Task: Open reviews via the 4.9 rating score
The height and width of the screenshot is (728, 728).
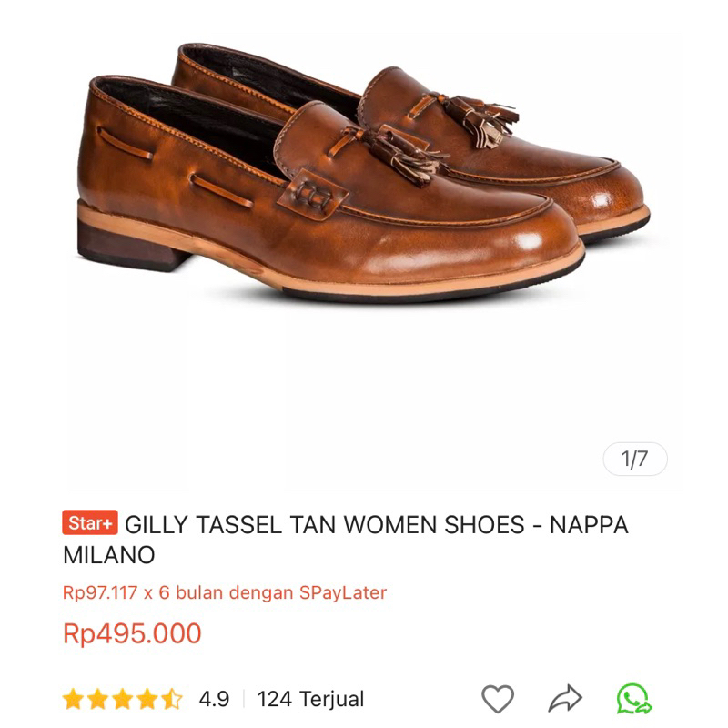Action: pos(214,700)
